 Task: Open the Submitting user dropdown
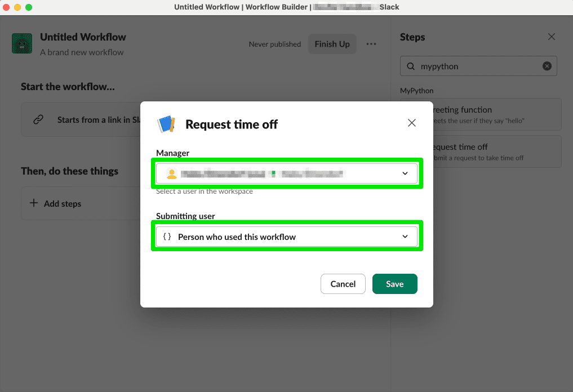(x=287, y=236)
